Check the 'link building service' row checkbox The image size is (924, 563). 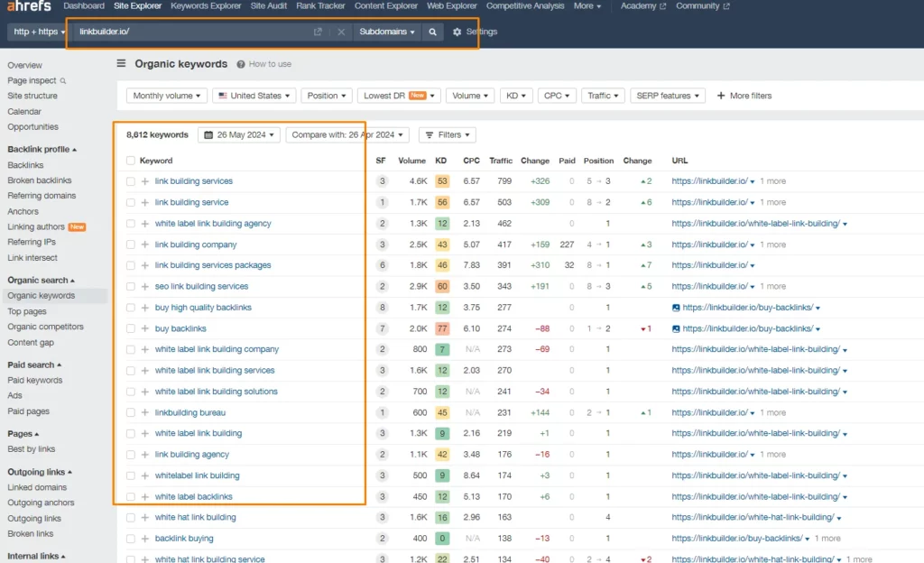click(131, 203)
